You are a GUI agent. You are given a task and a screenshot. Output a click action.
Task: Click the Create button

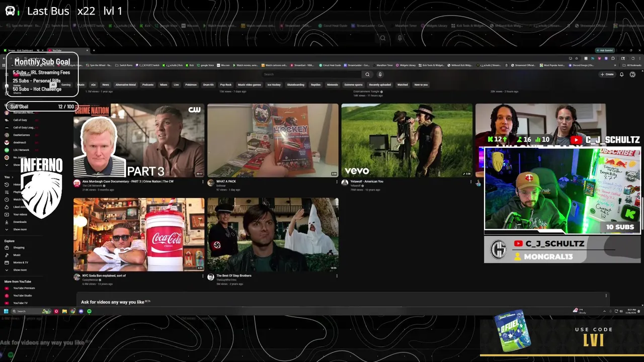click(x=607, y=74)
